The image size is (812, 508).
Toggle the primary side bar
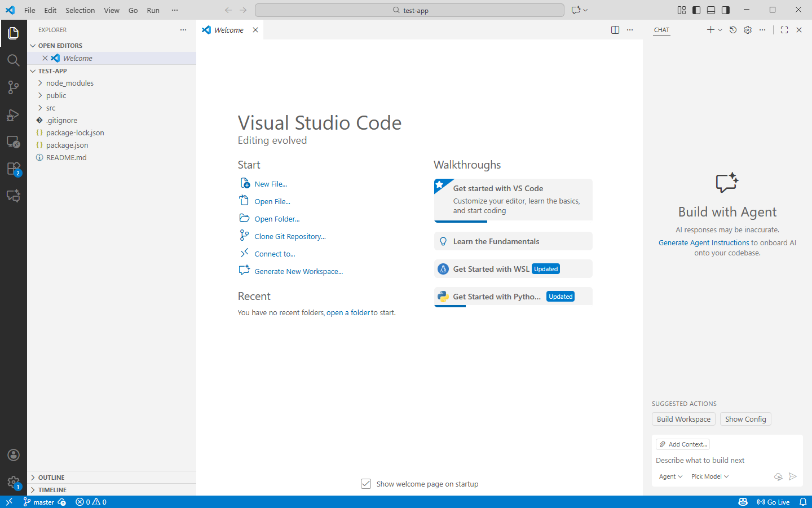pyautogui.click(x=696, y=10)
